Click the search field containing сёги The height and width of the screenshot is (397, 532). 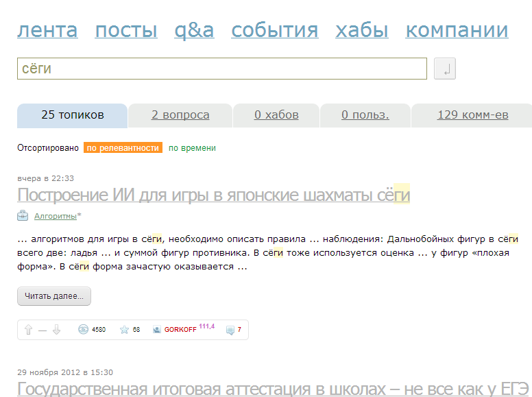pos(222,69)
